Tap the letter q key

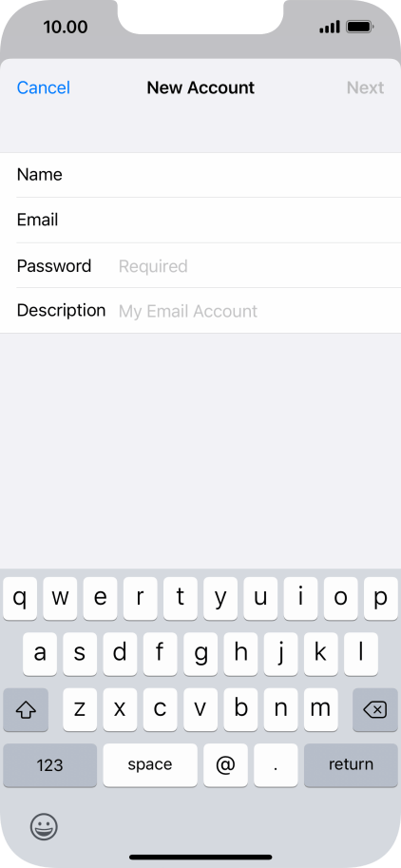tap(20, 598)
